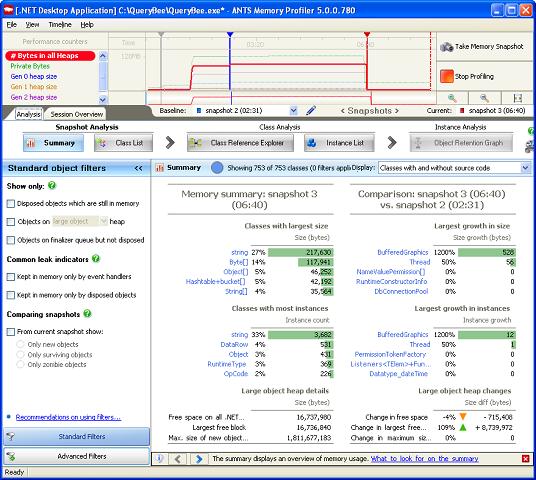The image size is (536, 480).
Task: Select the Only new objects radio button
Action: 21,344
